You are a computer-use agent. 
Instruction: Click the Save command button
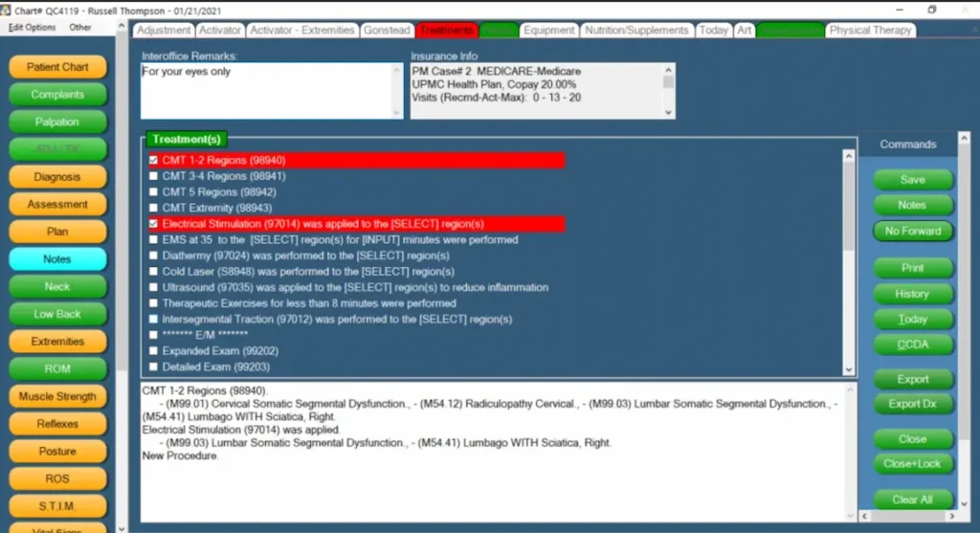tap(912, 180)
